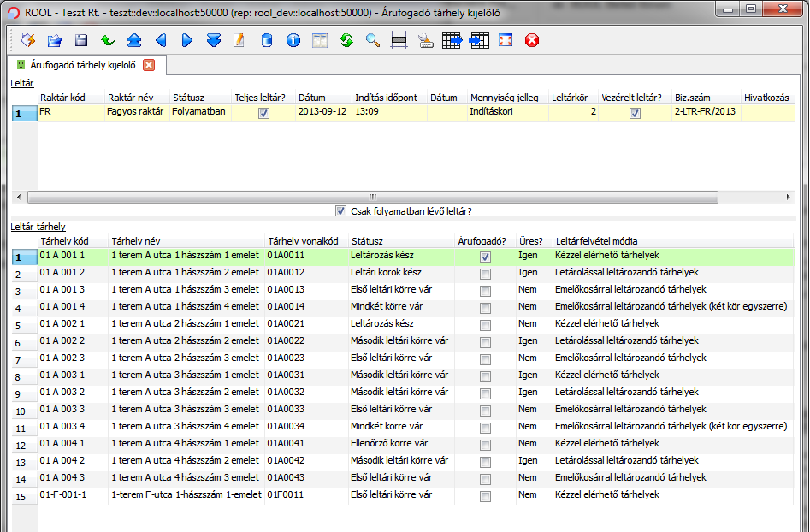Image resolution: width=810 pixels, height=532 pixels.
Task: Go to previous record with left arrow
Action: pyautogui.click(x=161, y=40)
